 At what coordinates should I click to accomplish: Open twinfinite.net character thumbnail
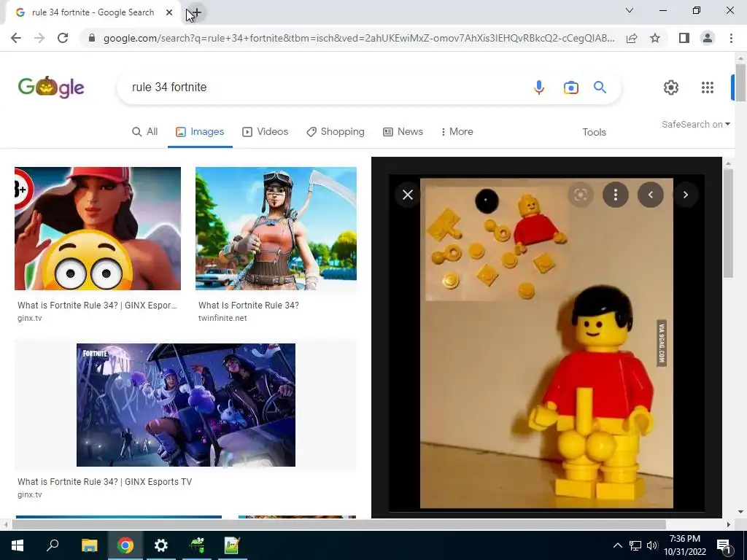[276, 228]
